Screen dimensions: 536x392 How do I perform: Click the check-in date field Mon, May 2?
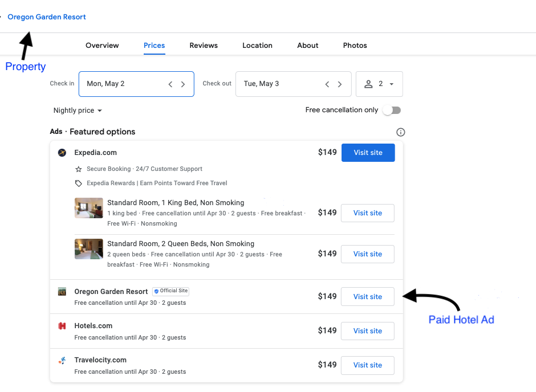136,84
